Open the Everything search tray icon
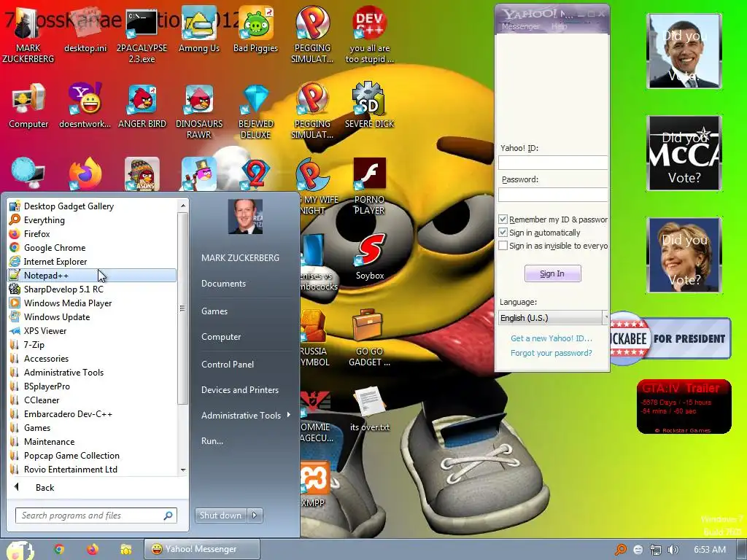The width and height of the screenshot is (747, 560). (620, 550)
